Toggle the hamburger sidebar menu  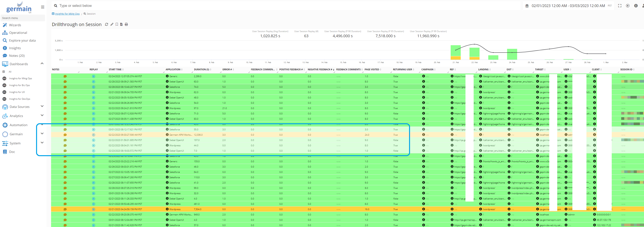[43, 7]
